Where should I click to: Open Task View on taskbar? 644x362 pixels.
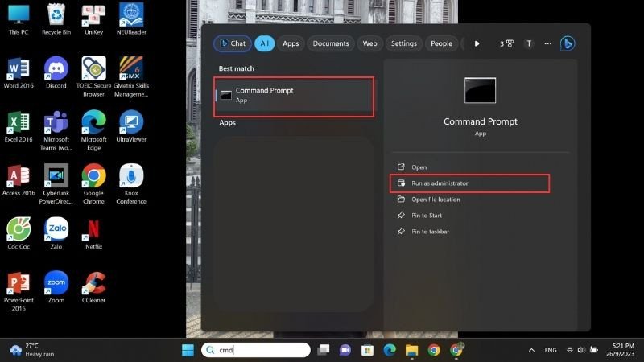[x=324, y=350]
